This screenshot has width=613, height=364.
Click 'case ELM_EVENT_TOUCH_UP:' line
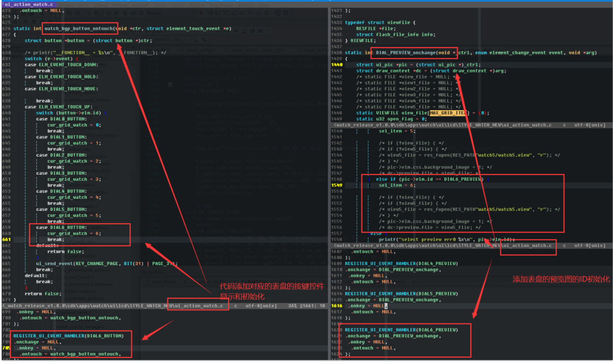click(x=58, y=107)
